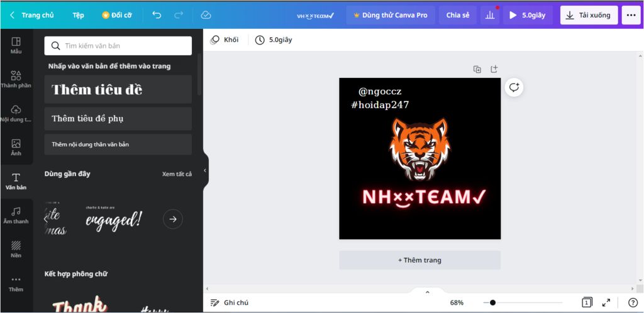This screenshot has height=313, width=644.
Task: Edit the VH××TEAM design title
Action: [x=316, y=16]
